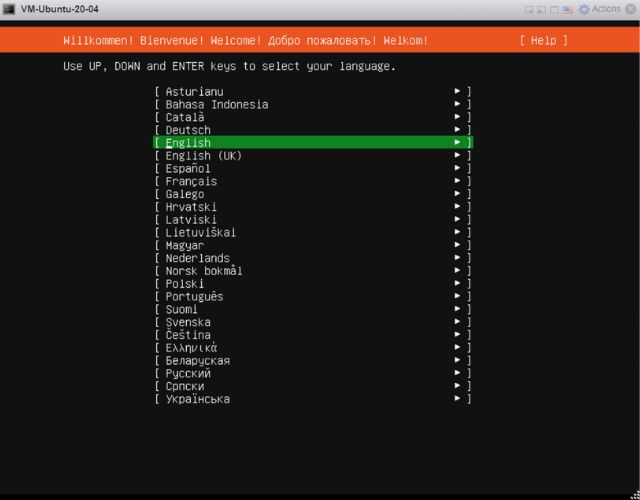
Task: Click the arrow on the Português row
Action: click(x=458, y=296)
